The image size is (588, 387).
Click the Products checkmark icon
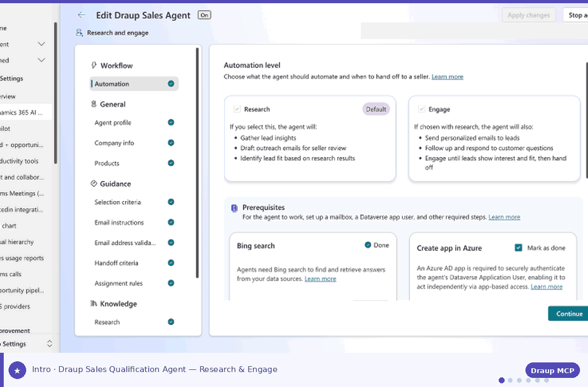click(171, 162)
